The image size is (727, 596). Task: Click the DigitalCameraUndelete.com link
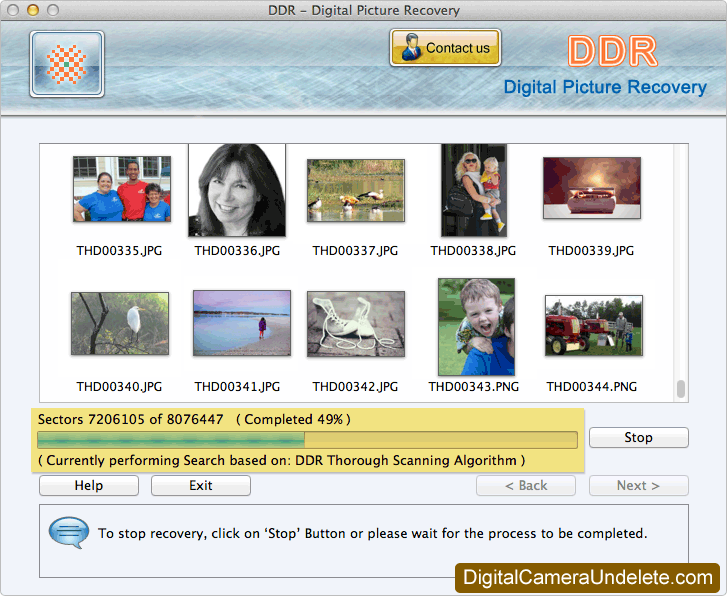tap(588, 578)
